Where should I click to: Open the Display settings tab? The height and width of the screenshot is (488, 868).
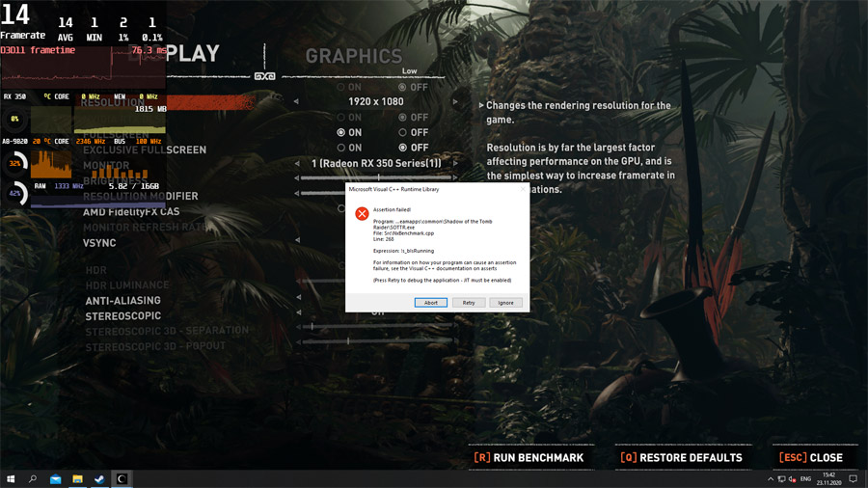pos(174,54)
